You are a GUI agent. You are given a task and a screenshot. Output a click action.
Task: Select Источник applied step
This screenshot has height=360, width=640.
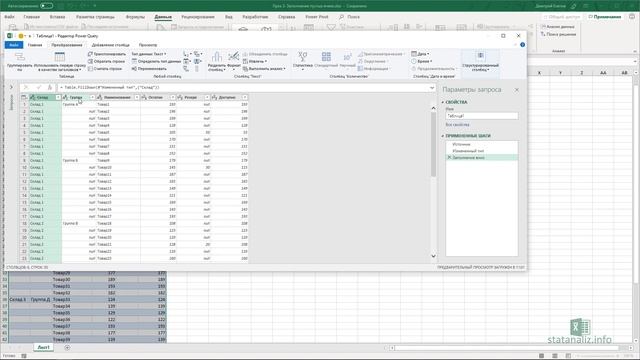click(x=462, y=144)
